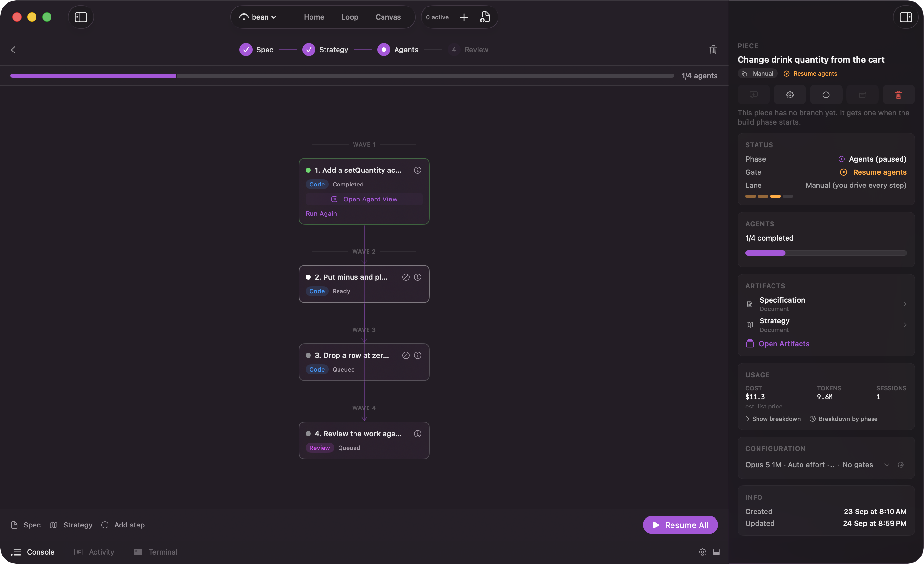The width and height of the screenshot is (924, 564).
Task: Select the step 4 Review the work card
Action: pos(364,440)
